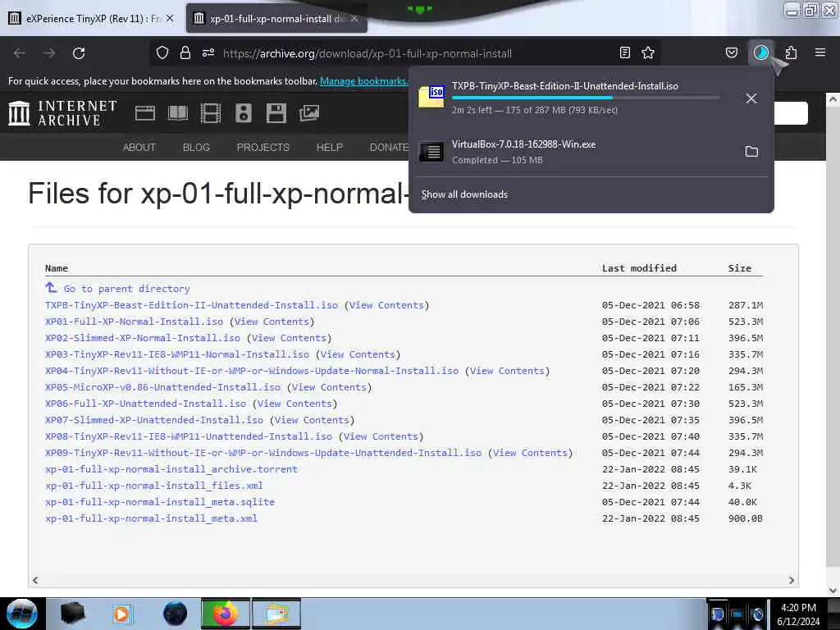Open the Internet Archive Software floppy icon
The image size is (840, 630).
point(276,113)
